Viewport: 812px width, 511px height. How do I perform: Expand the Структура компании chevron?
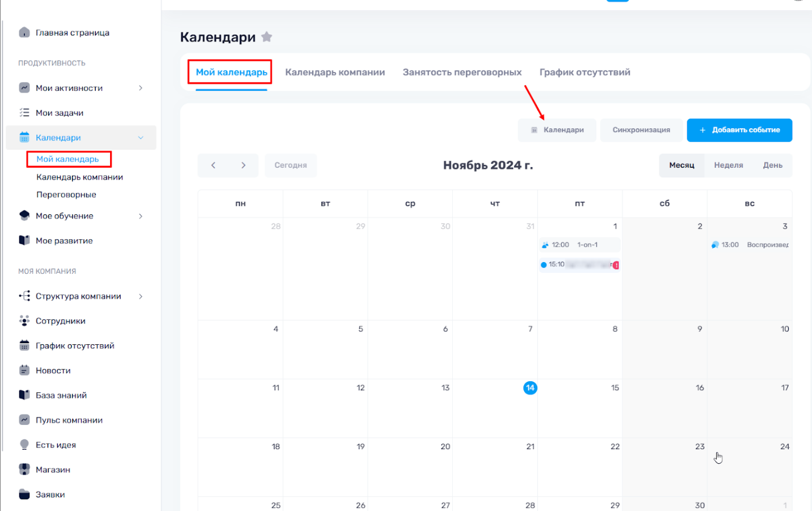141,296
